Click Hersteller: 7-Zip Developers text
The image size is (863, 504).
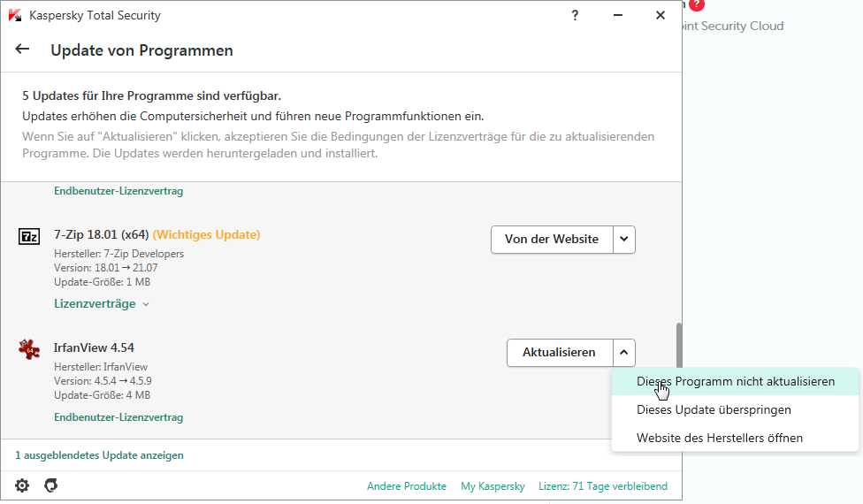coord(118,254)
